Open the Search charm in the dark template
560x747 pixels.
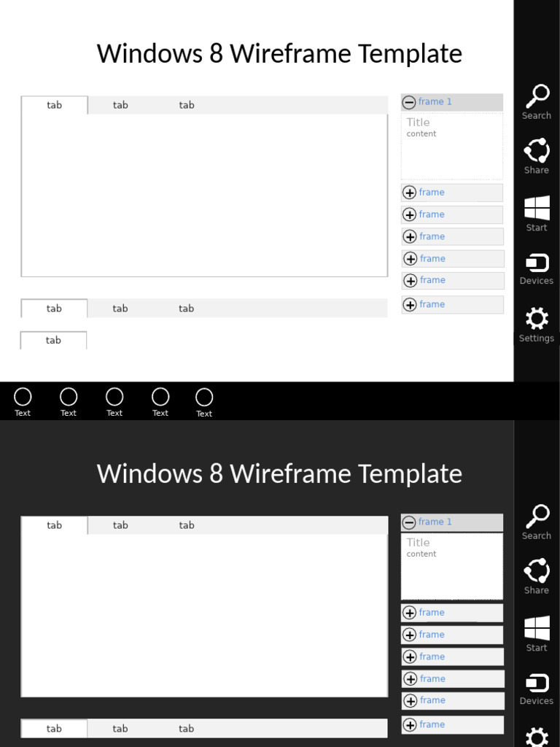[x=537, y=522]
